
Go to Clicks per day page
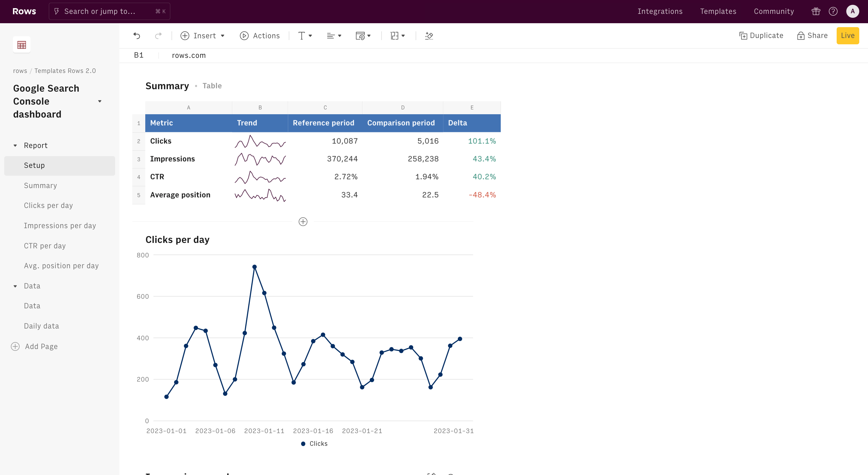pyautogui.click(x=48, y=206)
